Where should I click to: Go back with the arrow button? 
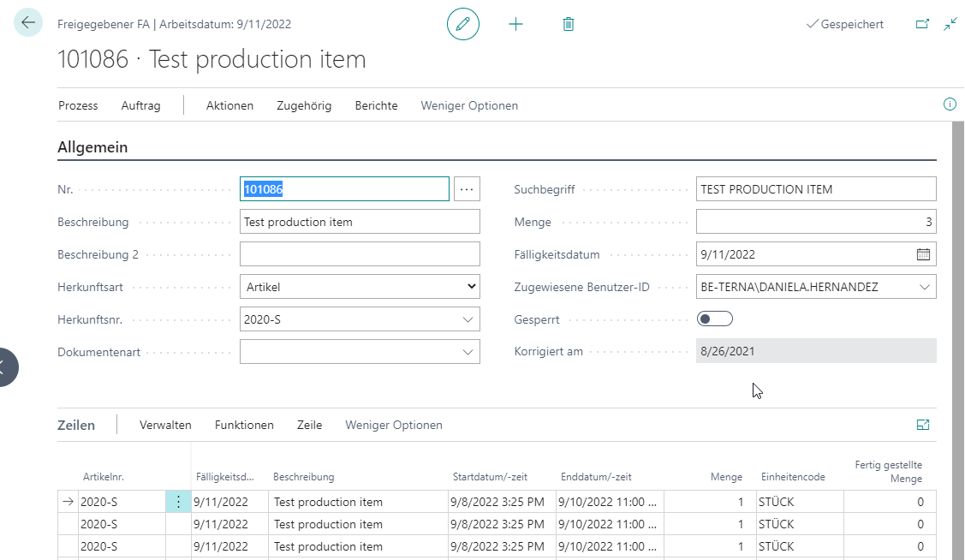(x=27, y=23)
